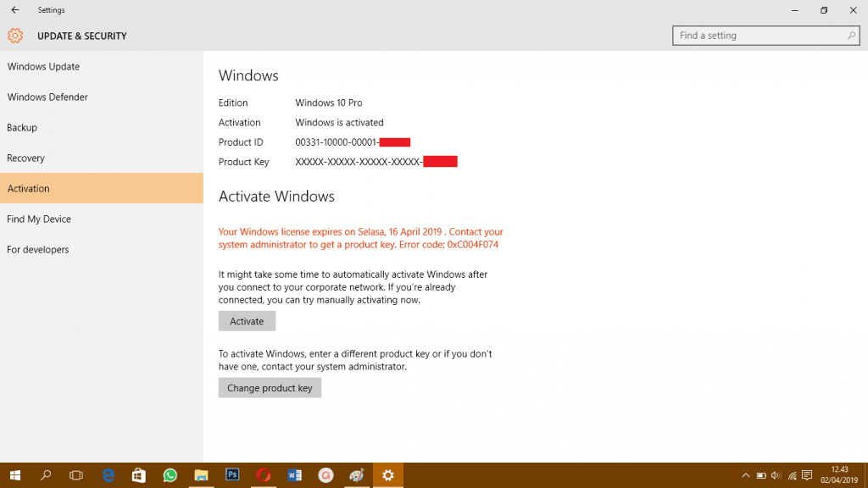Viewport: 868px width, 488px height.
Task: Switch to Photoshop in the taskbar
Action: tap(232, 475)
